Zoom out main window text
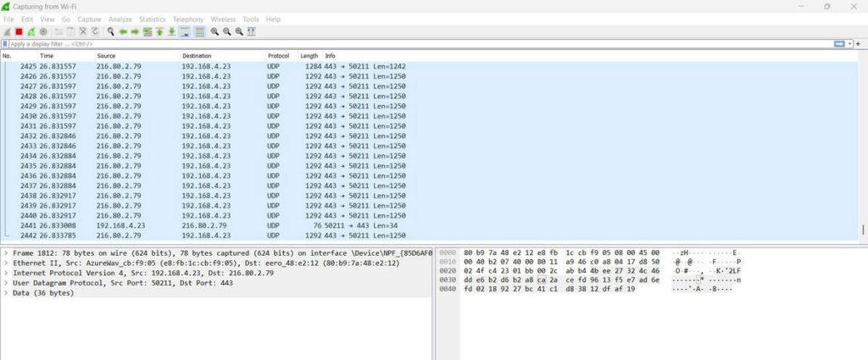Screen dimensions: 868x360 click(x=226, y=31)
